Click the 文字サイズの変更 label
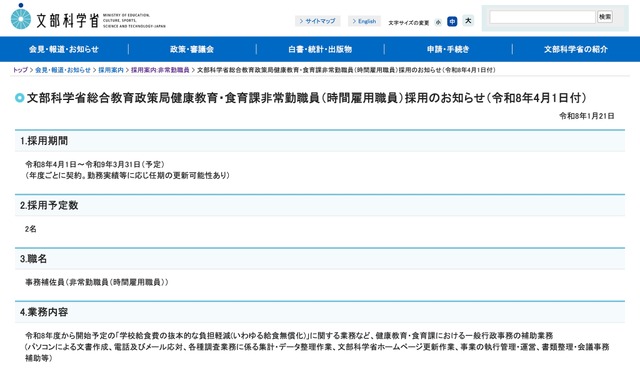Image resolution: width=640 pixels, height=385 pixels. (x=409, y=23)
